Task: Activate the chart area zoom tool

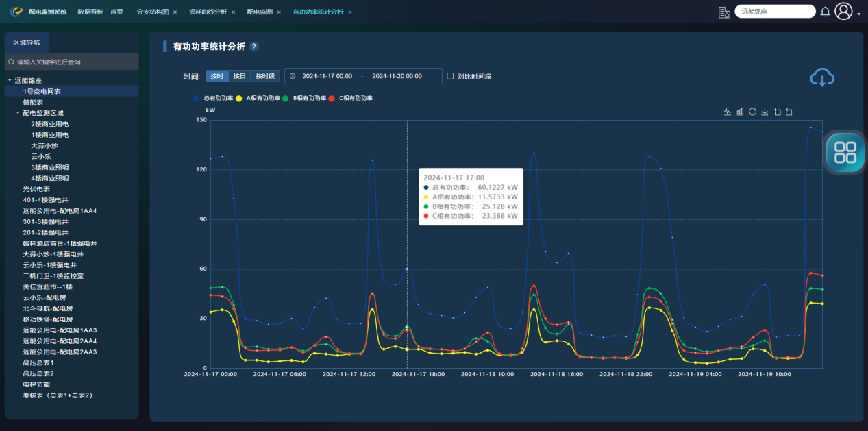Action: 777,112
